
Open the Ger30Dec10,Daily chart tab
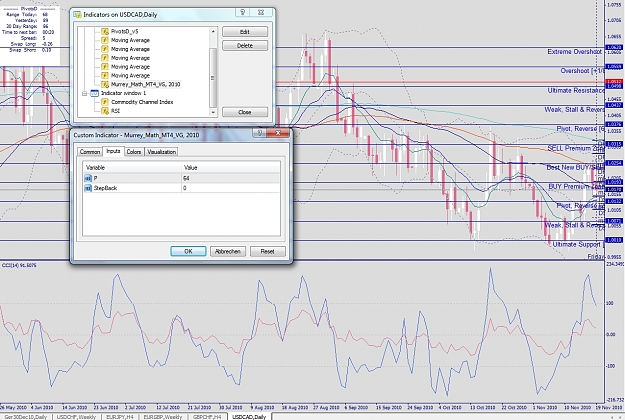[x=26, y=417]
